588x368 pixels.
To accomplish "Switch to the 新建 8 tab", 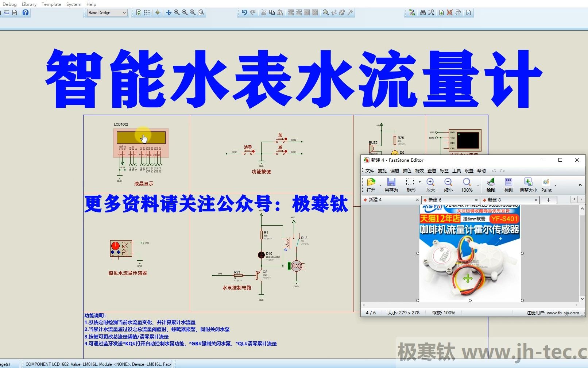I will [x=510, y=200].
